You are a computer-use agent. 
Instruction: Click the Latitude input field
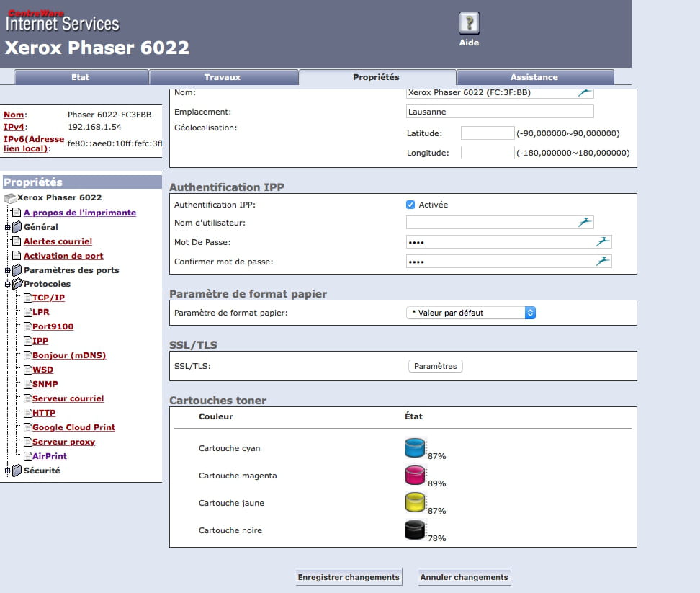click(x=488, y=133)
